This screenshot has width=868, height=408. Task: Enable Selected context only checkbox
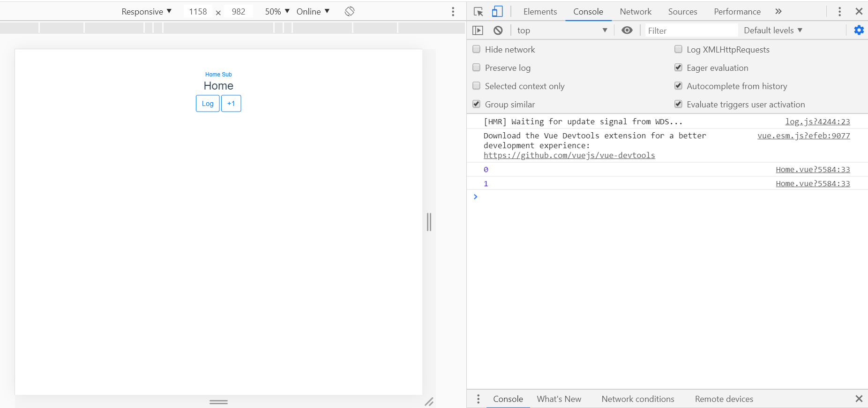pyautogui.click(x=476, y=86)
